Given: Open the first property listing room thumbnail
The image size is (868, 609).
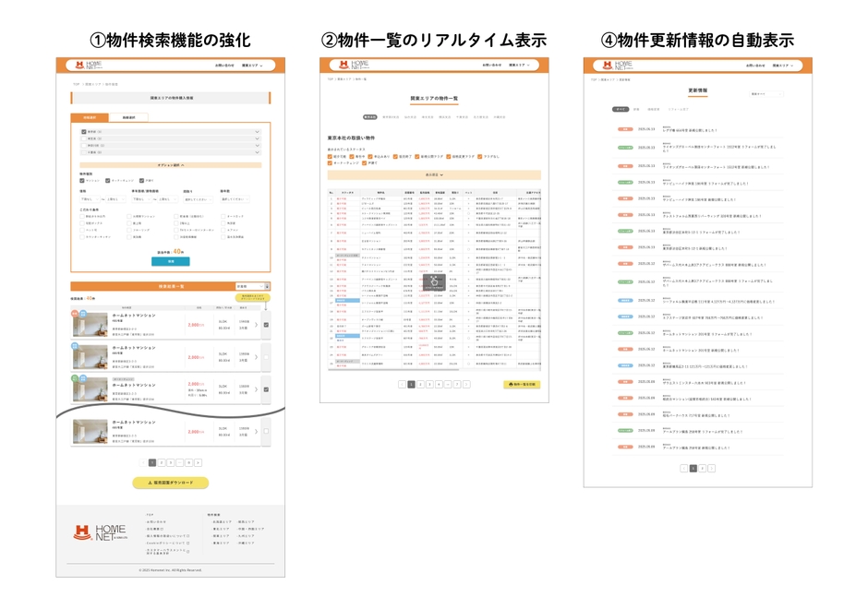Looking at the screenshot, I should (x=90, y=325).
